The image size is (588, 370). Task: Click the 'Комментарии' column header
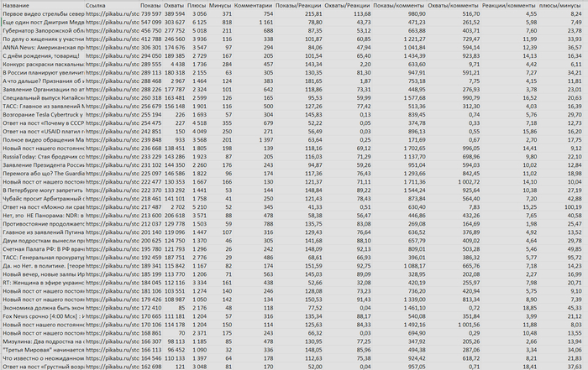pyautogui.click(x=254, y=5)
